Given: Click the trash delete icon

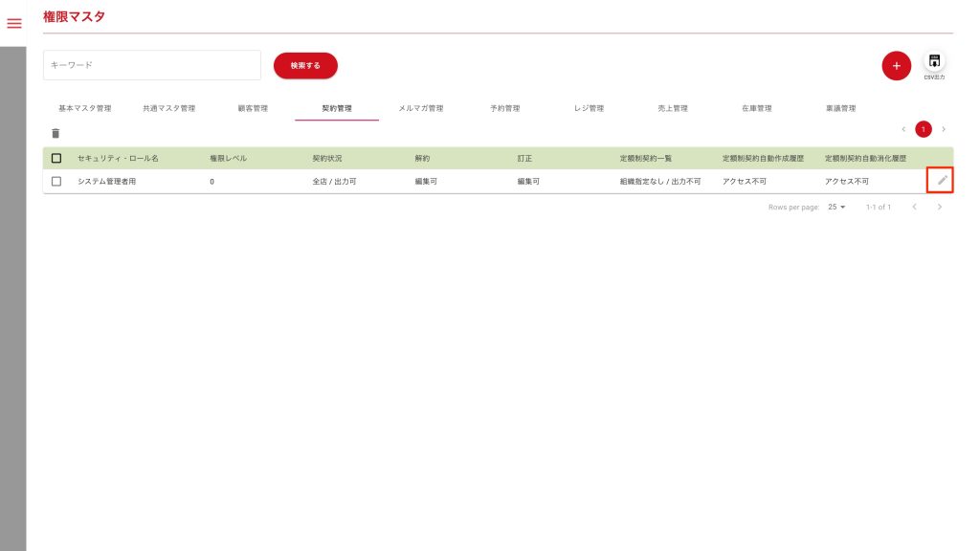Looking at the screenshot, I should click(56, 134).
